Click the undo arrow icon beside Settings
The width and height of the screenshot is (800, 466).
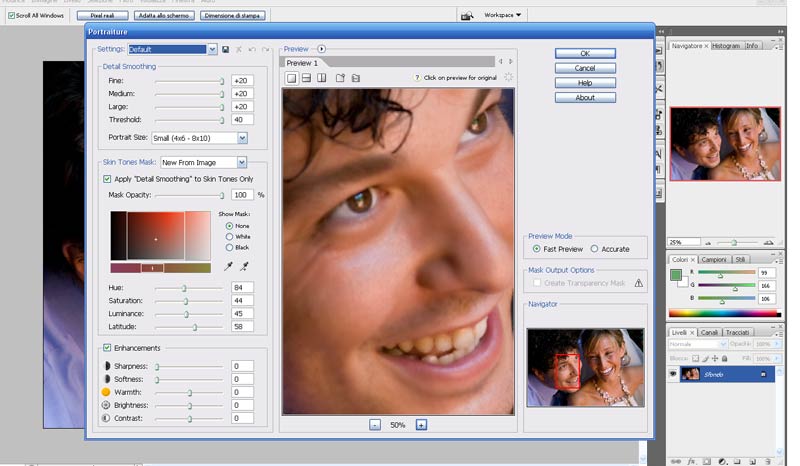pos(252,50)
